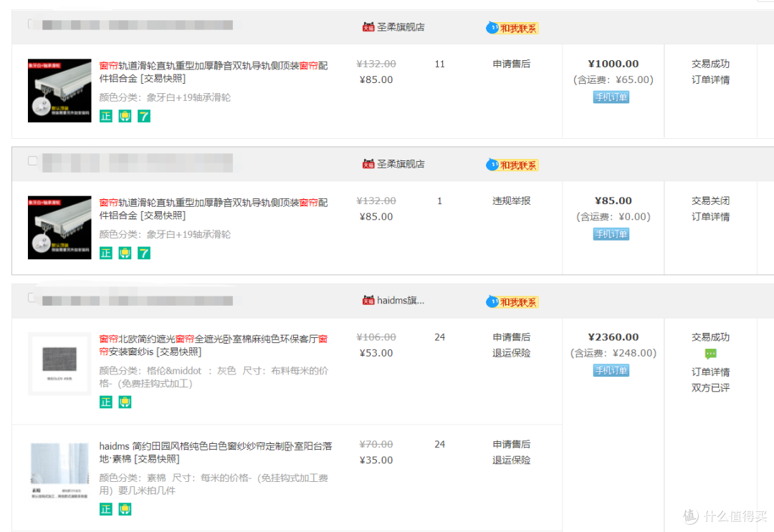Open curtain track product title in quantity 1 order
Viewport: 774px width, 532px height.
(x=214, y=209)
